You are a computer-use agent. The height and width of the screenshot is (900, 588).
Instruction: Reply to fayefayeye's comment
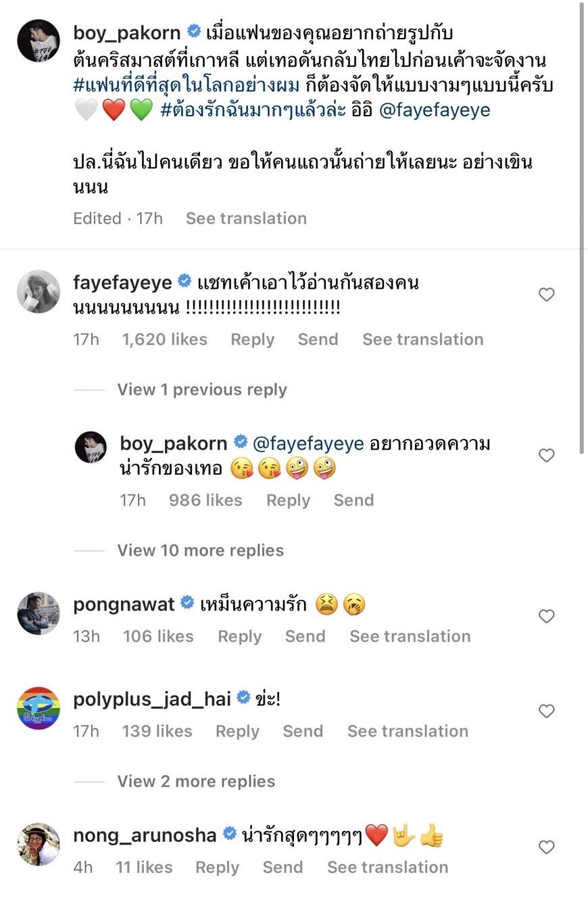[252, 339]
